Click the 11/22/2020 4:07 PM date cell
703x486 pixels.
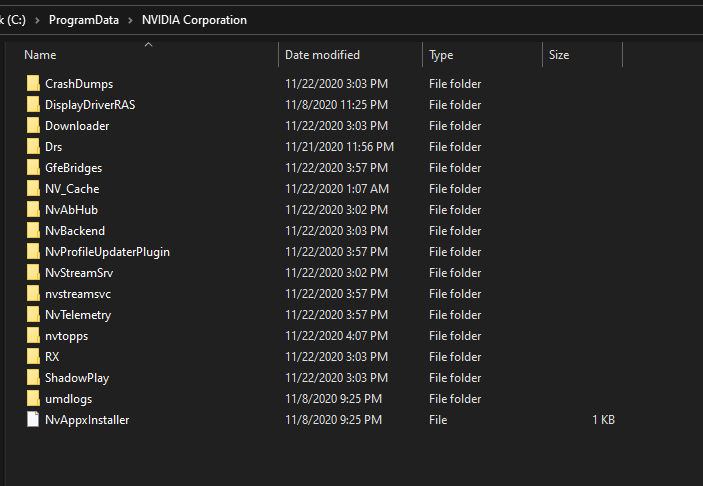(x=337, y=336)
